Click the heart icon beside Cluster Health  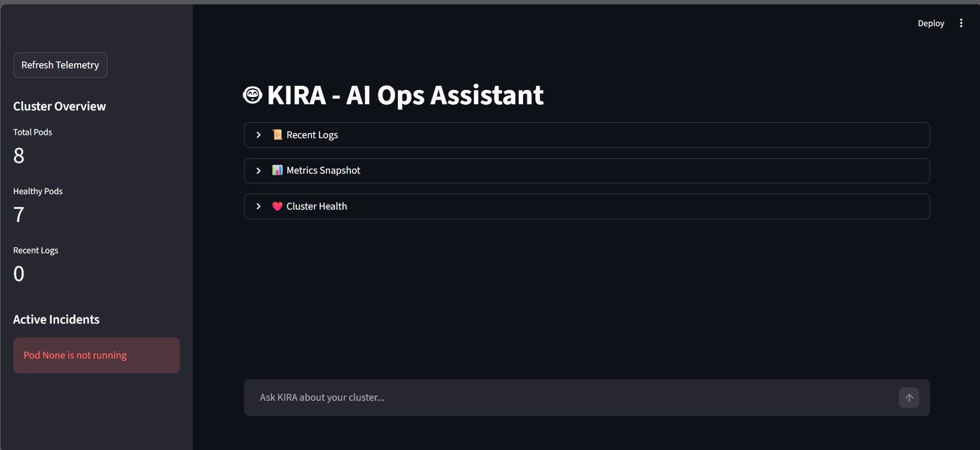coord(278,206)
